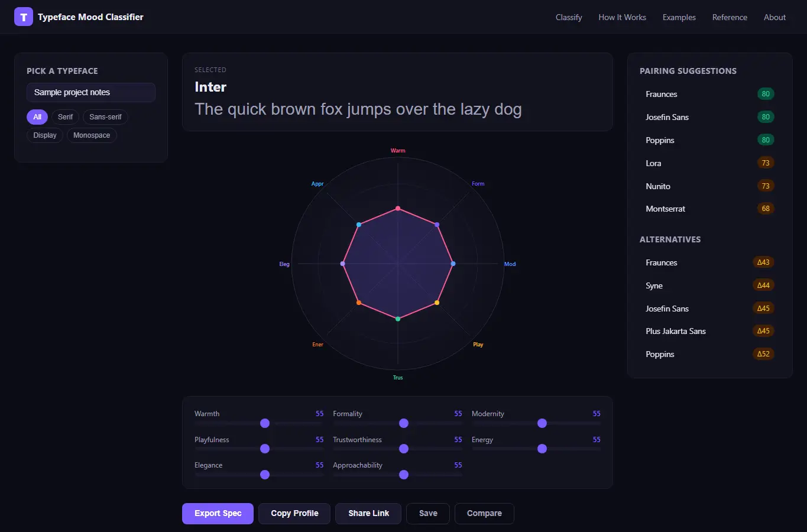The width and height of the screenshot is (807, 532).
Task: Select Josefin Sans in Alternatives list
Action: pos(709,309)
